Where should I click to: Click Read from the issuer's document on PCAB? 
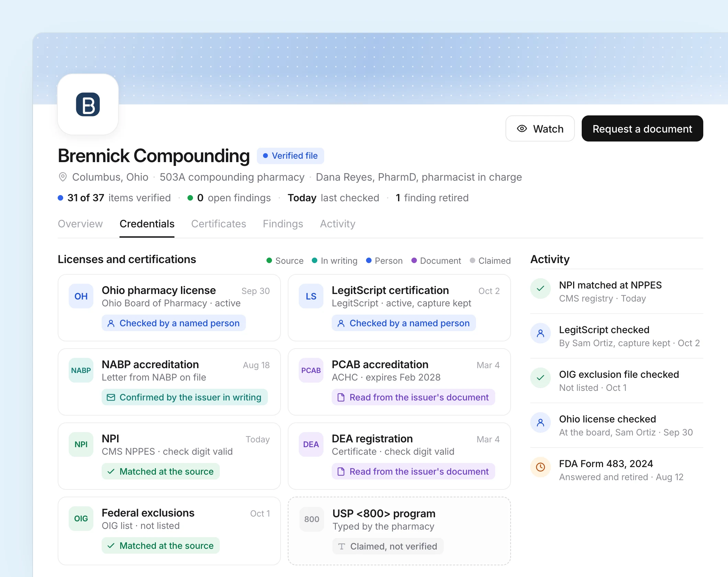click(x=413, y=397)
